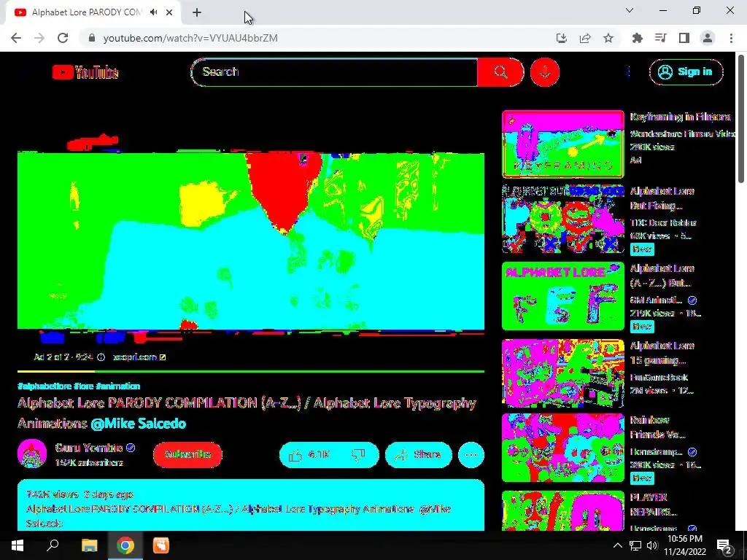
Task: Click the Chrome taskbar icon
Action: (x=125, y=545)
